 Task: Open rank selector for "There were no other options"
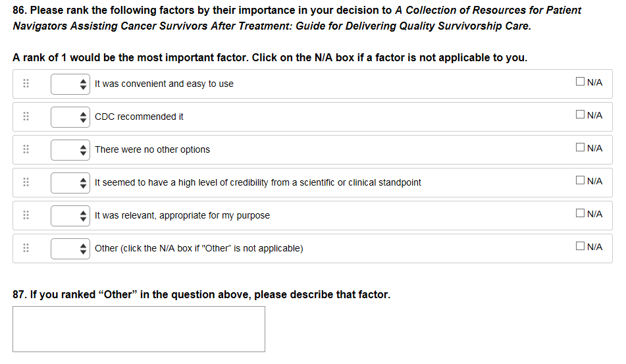tap(70, 149)
